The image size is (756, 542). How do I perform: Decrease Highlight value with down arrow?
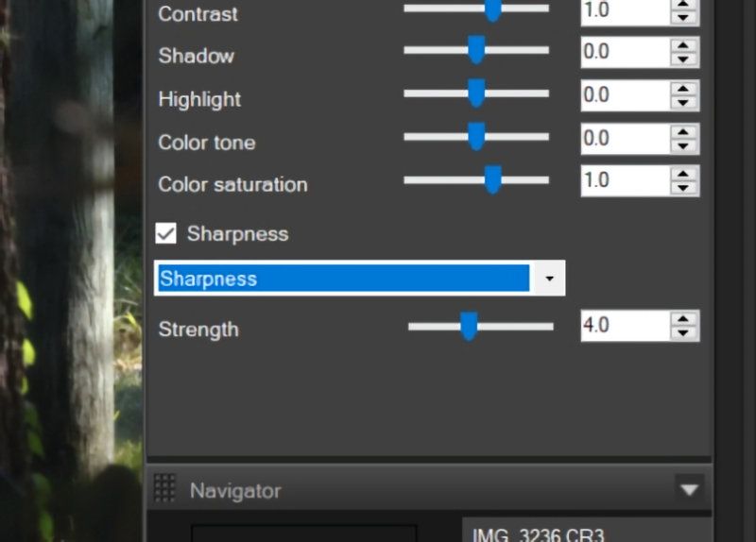(682, 102)
